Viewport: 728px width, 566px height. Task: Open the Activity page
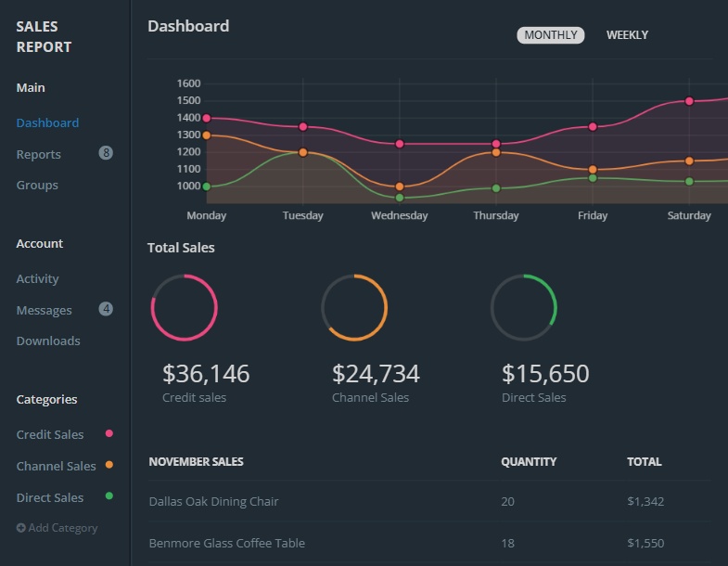click(x=37, y=278)
